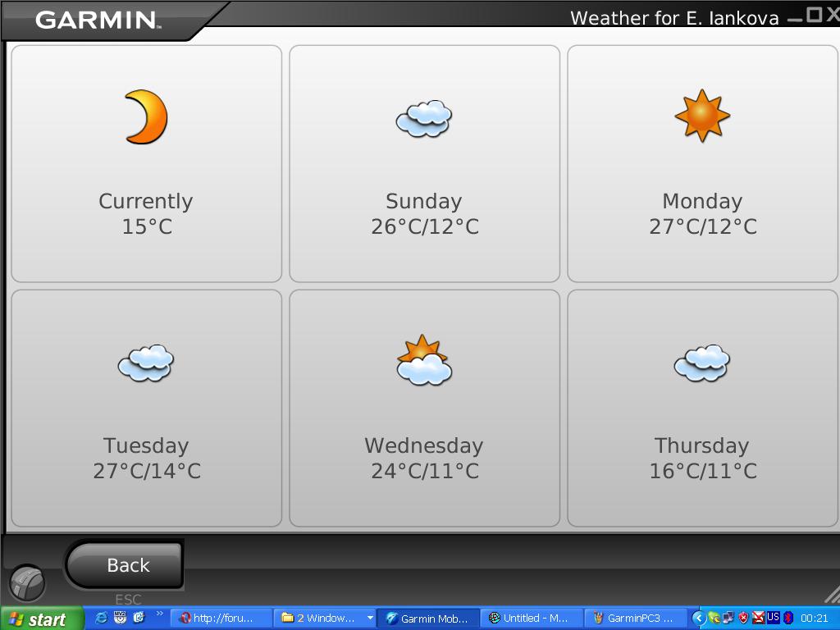The height and width of the screenshot is (630, 840).
Task: Click the 15°C current temperature text
Action: point(147,226)
